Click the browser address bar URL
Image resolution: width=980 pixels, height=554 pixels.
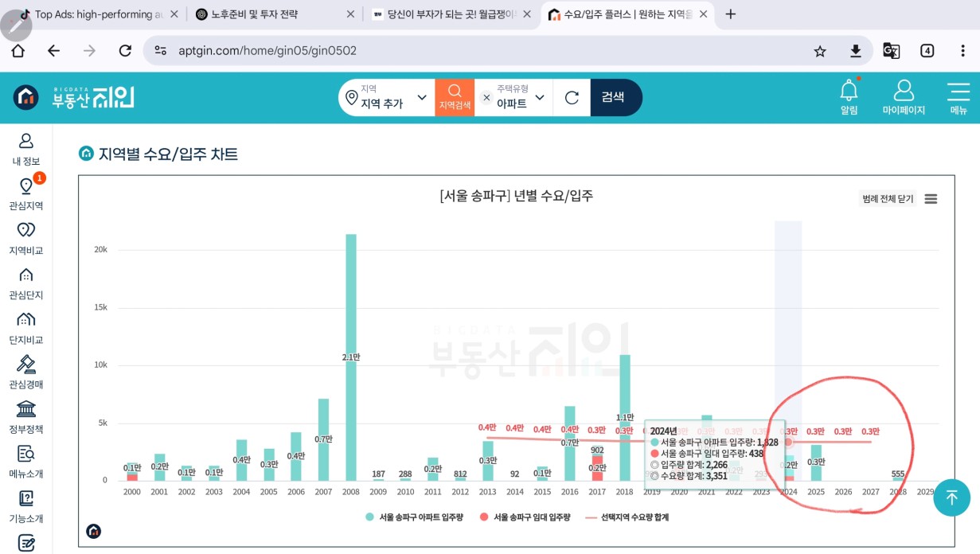[267, 51]
